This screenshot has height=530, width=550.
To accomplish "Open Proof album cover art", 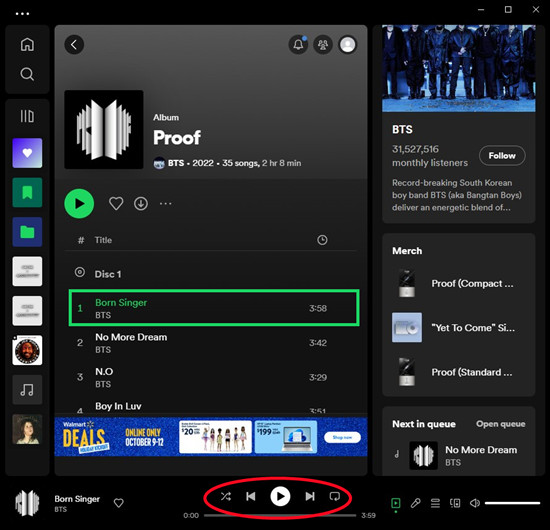I will (104, 129).
